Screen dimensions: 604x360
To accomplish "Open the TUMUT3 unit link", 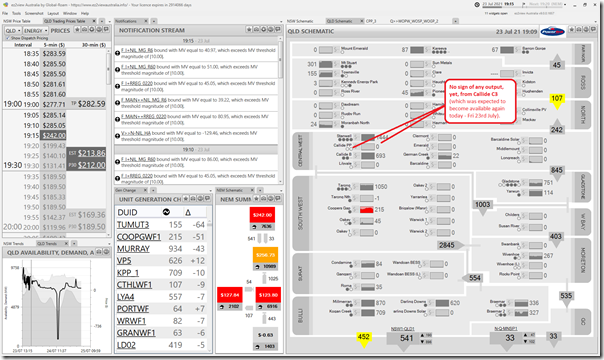I will point(133,225).
